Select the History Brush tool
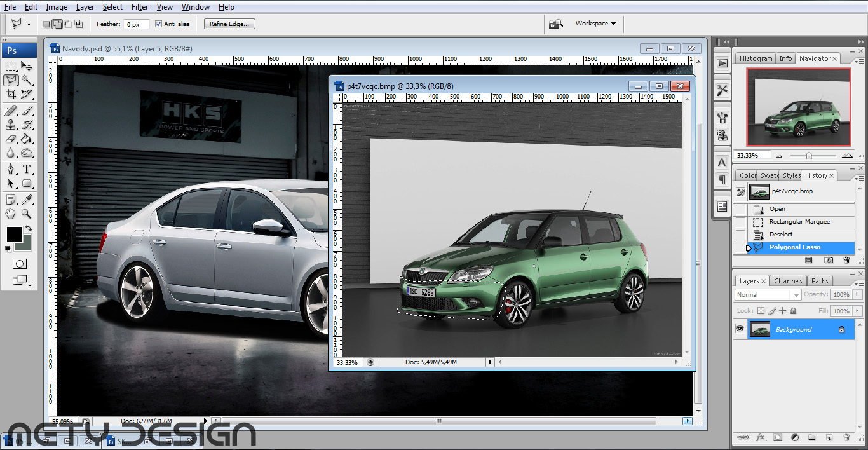 coord(27,125)
